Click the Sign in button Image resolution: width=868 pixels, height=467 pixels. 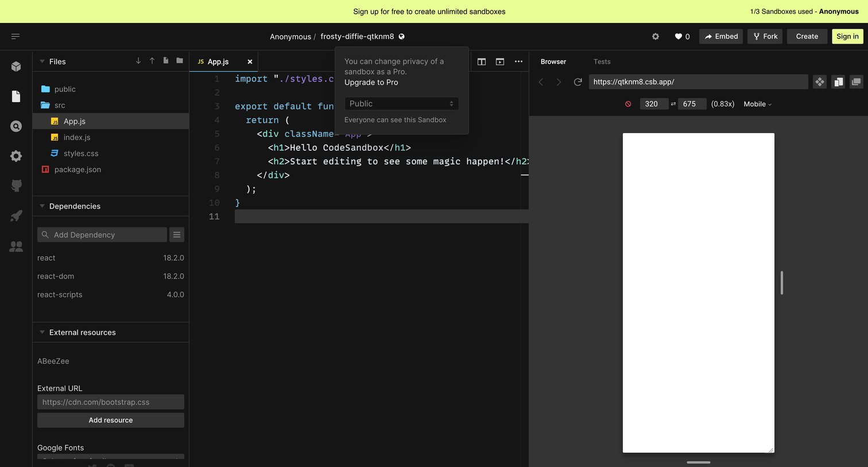[847, 36]
